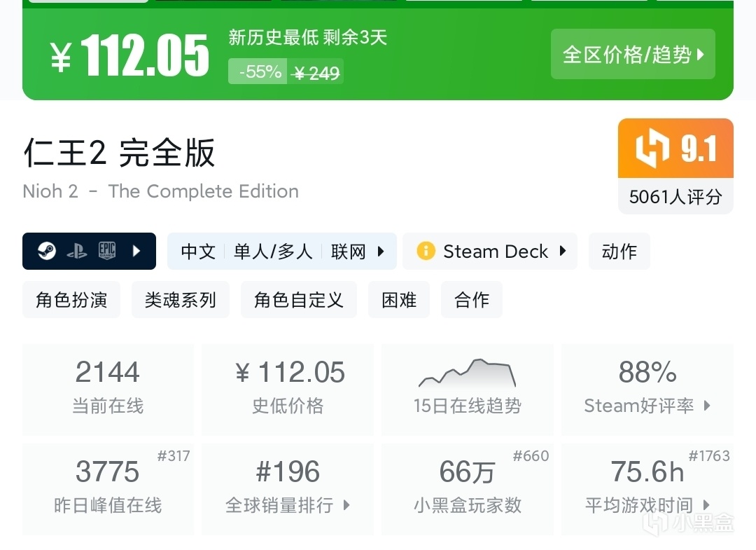Open 平均游戏时间 average playtime details
This screenshot has height=550, width=756.
click(x=647, y=488)
